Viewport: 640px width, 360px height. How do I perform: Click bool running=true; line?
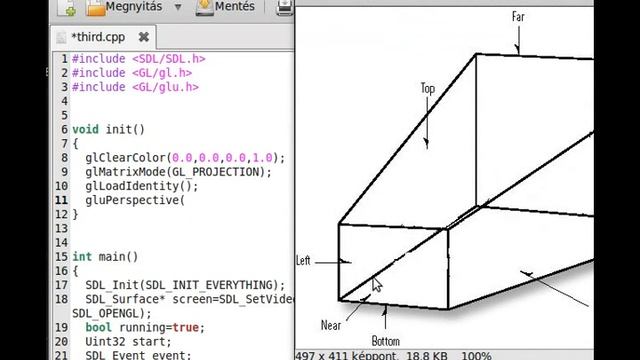145,327
